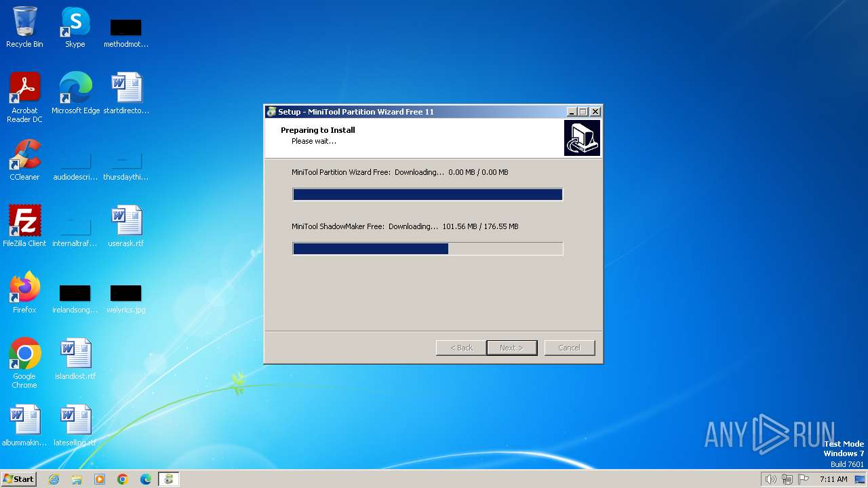Open the media player taskbar icon
Viewport: 868px width, 488px height.
100,479
